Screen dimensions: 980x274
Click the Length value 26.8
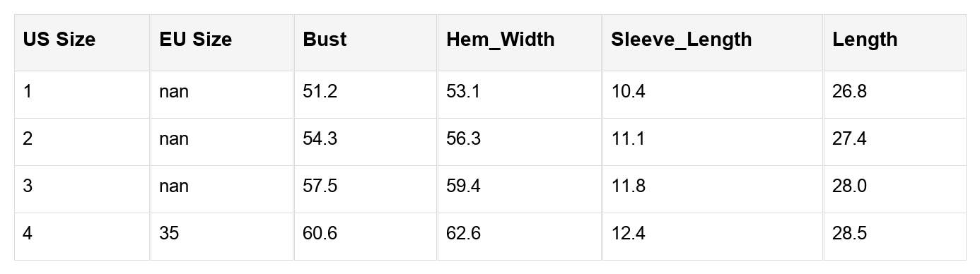click(x=850, y=91)
